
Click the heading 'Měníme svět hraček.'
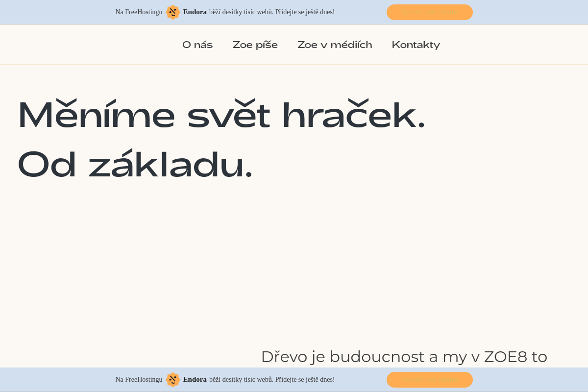221,116
